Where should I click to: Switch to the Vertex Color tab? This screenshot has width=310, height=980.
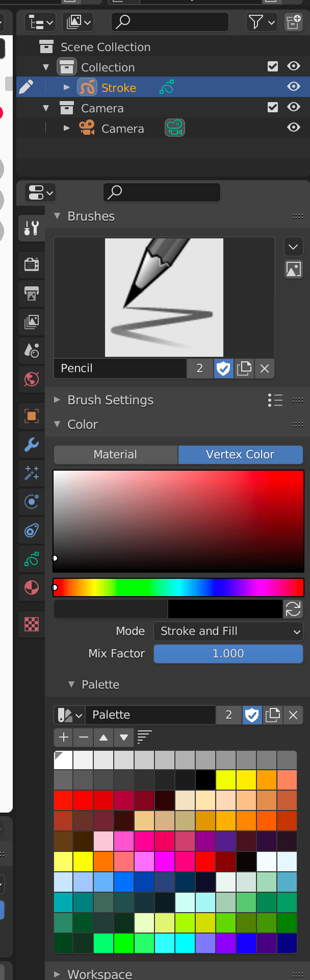(x=240, y=454)
